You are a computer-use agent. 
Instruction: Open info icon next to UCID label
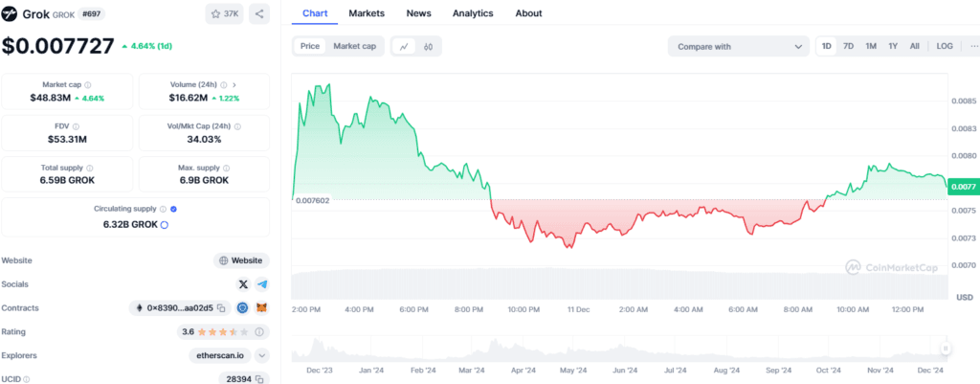coord(27,379)
